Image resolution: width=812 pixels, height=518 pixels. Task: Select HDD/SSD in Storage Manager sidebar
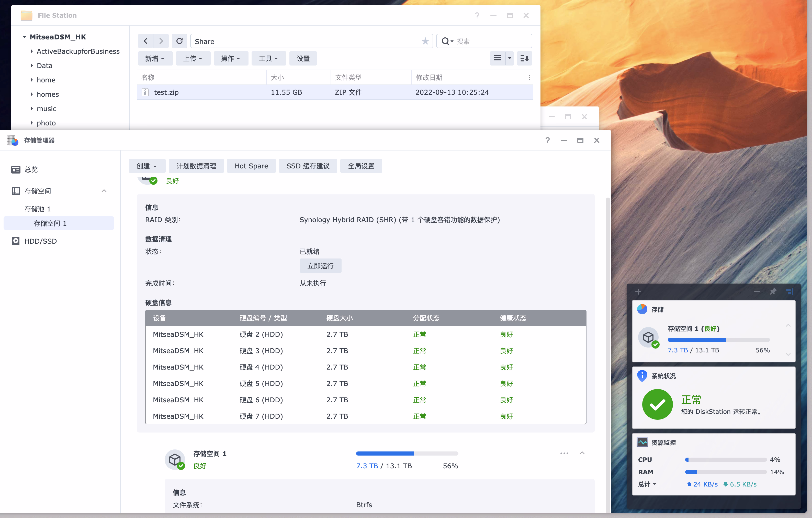pyautogui.click(x=40, y=241)
